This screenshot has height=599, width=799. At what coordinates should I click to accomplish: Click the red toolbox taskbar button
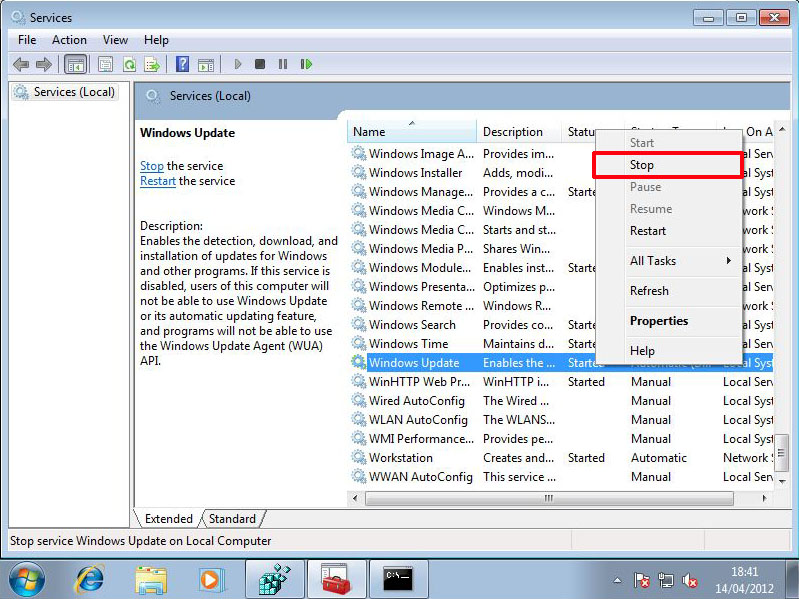(x=336, y=580)
